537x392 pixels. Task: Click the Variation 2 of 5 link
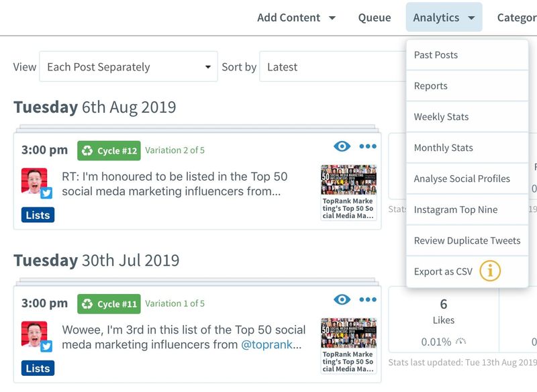175,150
